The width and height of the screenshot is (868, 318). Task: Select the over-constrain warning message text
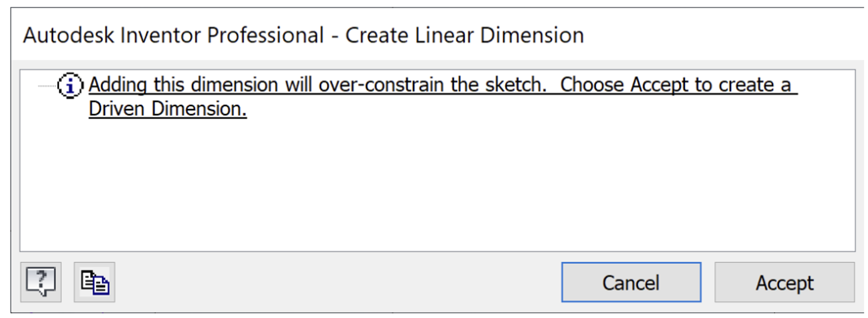pos(387,86)
